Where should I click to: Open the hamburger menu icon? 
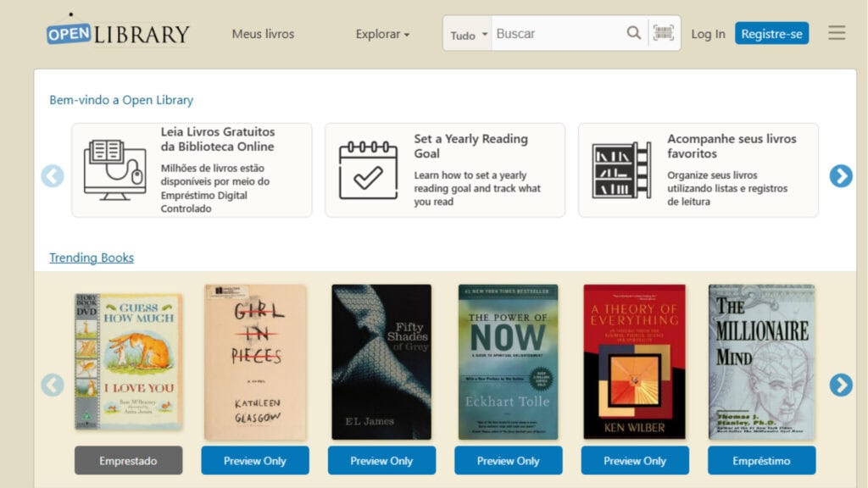tap(837, 33)
